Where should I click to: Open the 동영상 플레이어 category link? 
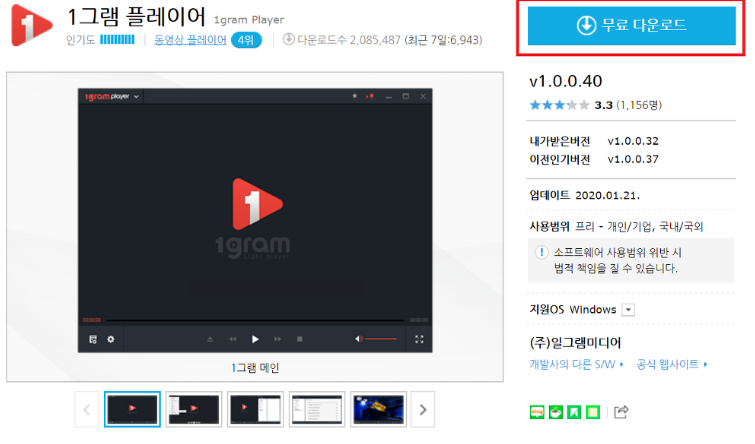pyautogui.click(x=190, y=40)
